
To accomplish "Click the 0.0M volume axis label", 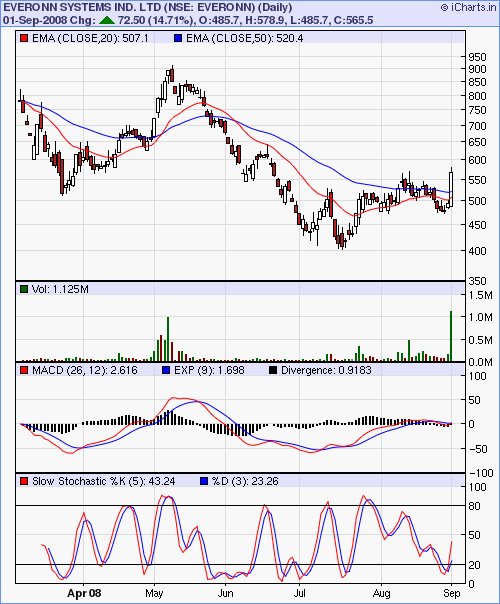I will point(480,362).
